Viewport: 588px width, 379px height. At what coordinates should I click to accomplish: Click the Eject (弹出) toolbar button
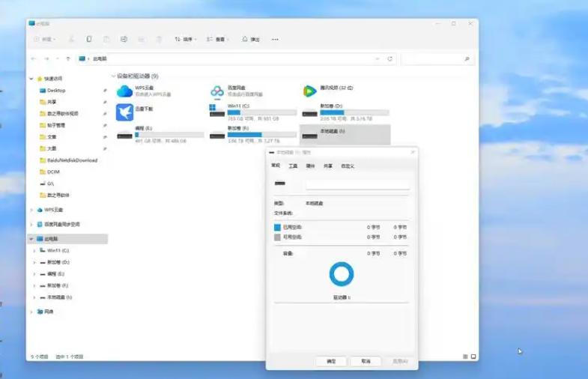coord(251,39)
